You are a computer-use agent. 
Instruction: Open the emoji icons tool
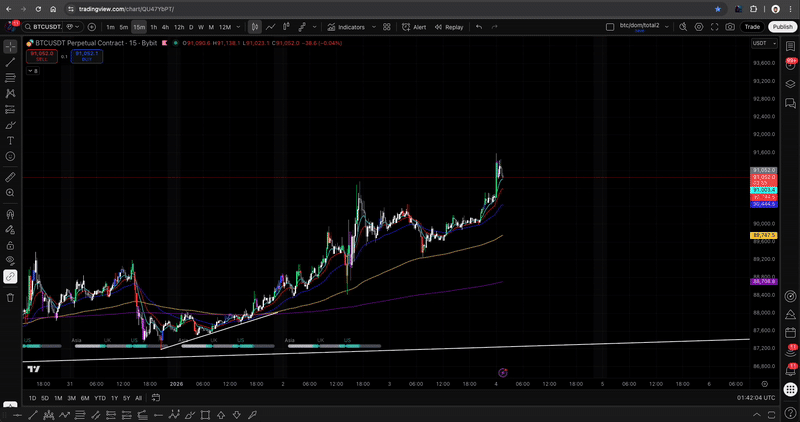coord(10,157)
